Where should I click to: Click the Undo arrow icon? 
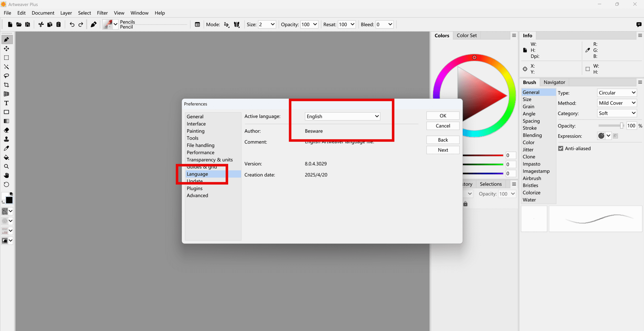point(72,24)
